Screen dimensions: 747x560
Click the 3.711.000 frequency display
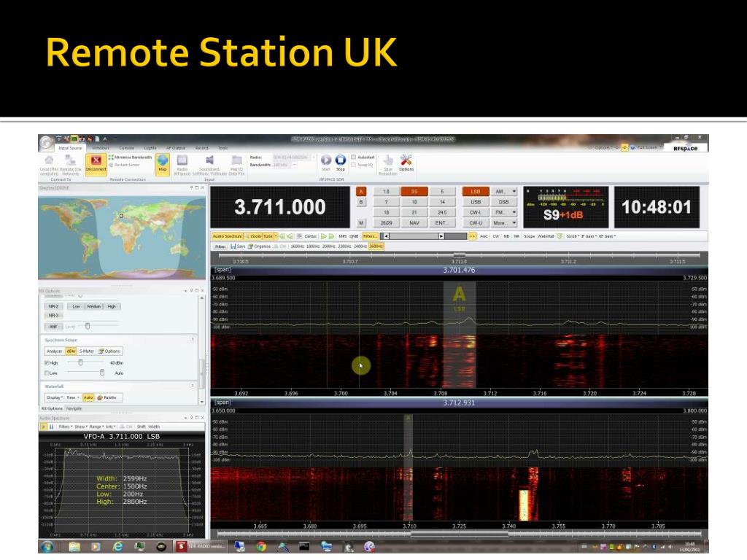tap(280, 207)
